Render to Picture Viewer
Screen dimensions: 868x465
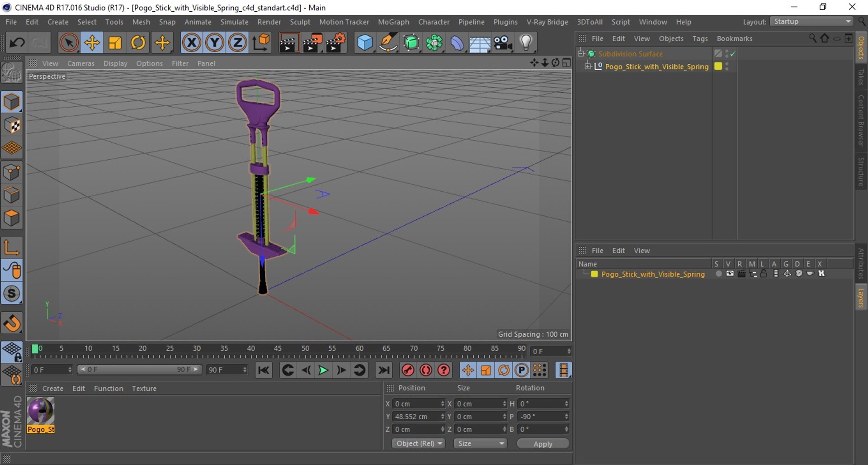(x=312, y=43)
